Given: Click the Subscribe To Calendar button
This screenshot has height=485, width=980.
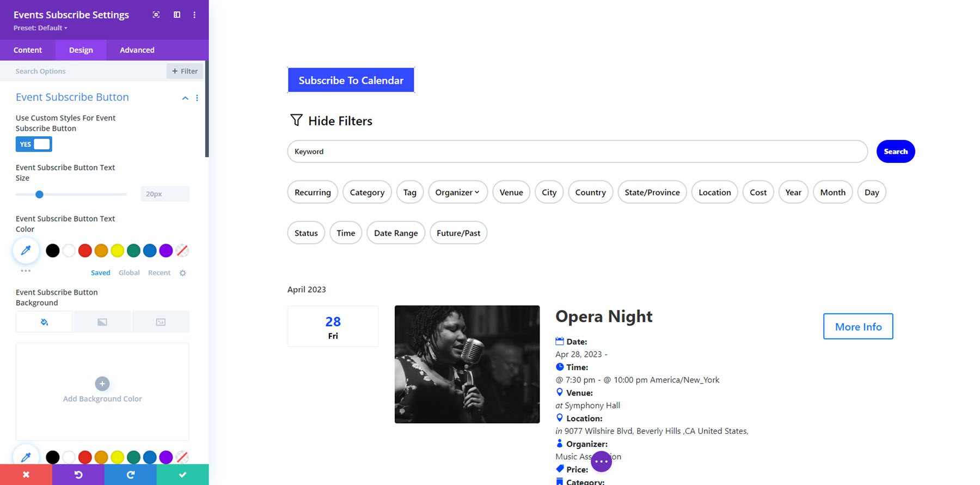Looking at the screenshot, I should pos(351,80).
